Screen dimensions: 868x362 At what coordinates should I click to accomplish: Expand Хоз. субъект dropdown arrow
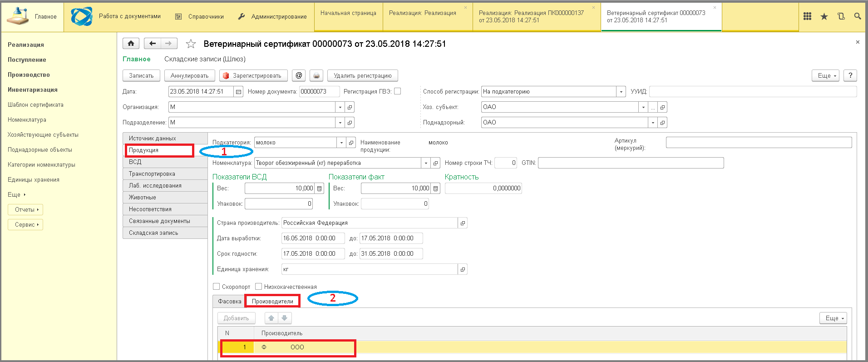(x=643, y=107)
